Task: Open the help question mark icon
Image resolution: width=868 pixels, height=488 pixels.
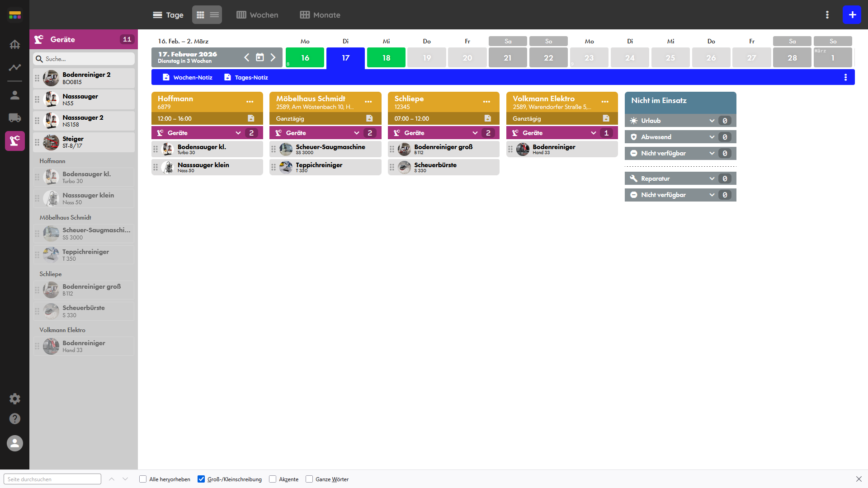Action: (14, 419)
